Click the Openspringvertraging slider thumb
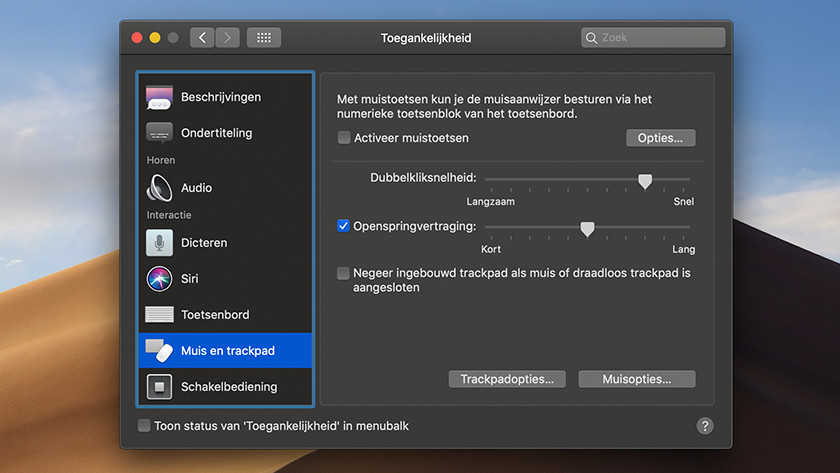840x473 pixels. point(587,229)
